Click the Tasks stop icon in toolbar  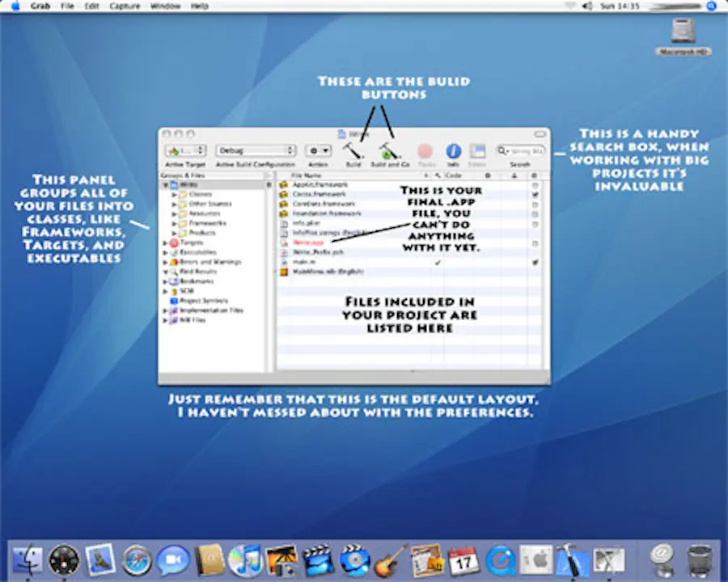(x=425, y=150)
